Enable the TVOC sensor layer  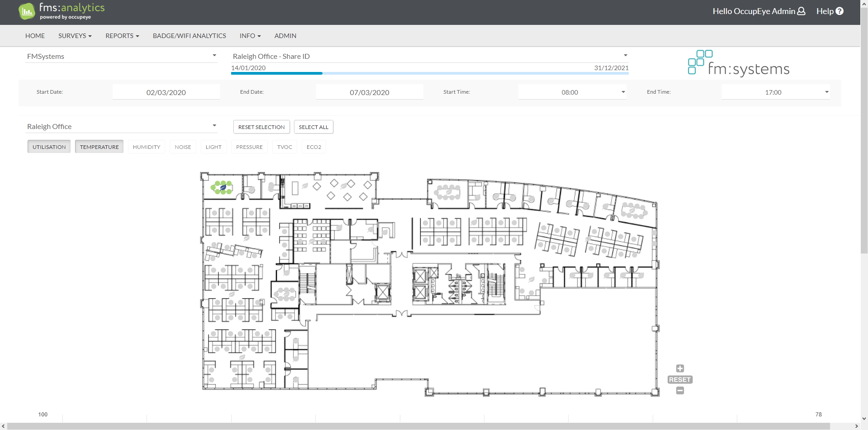pyautogui.click(x=285, y=147)
